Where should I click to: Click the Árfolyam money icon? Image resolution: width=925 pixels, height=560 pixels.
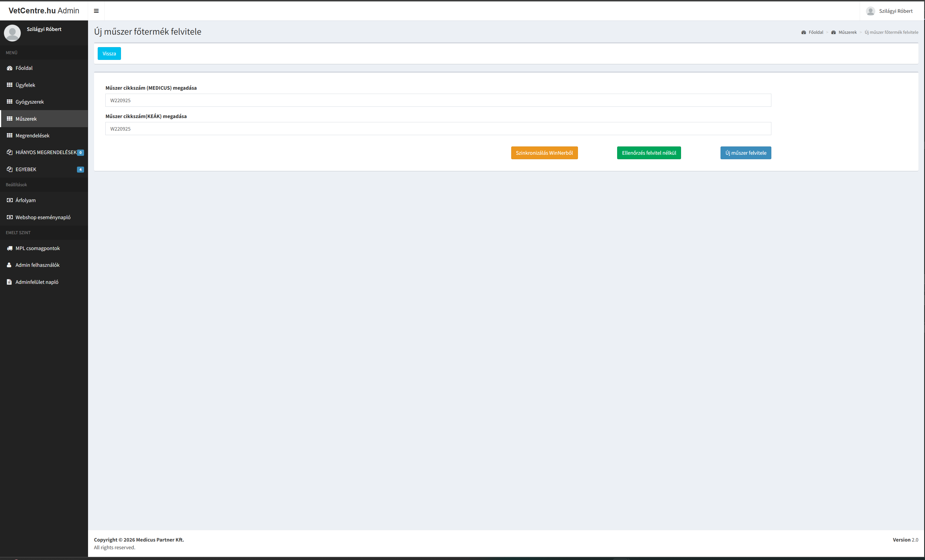click(x=10, y=200)
